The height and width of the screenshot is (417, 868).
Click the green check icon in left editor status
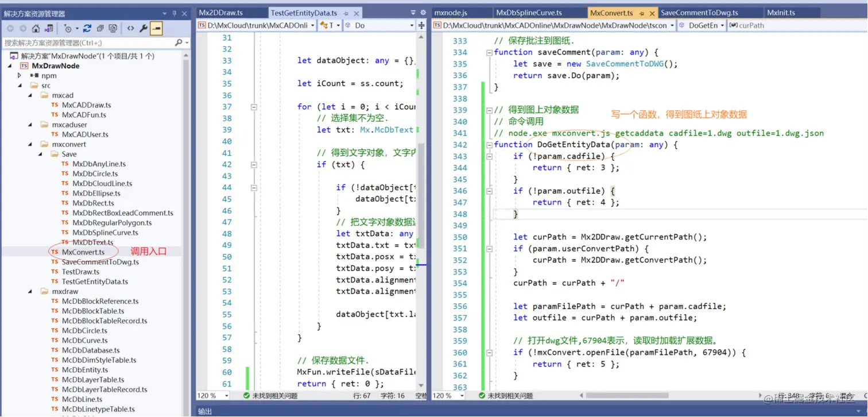(x=246, y=396)
